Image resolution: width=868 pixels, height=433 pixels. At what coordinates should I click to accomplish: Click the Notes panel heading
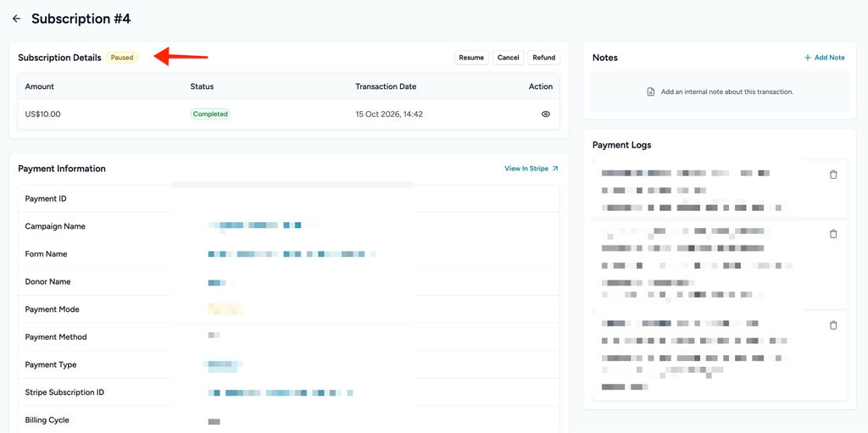point(605,58)
